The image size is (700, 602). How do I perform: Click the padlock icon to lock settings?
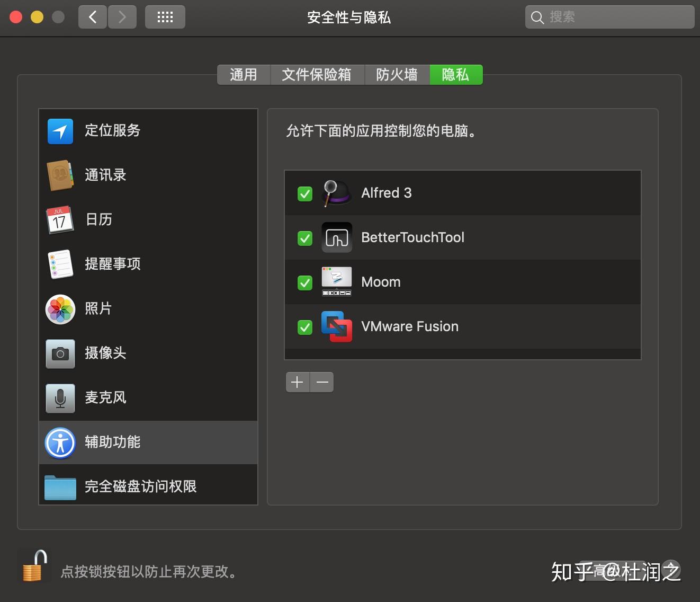pyautogui.click(x=34, y=566)
